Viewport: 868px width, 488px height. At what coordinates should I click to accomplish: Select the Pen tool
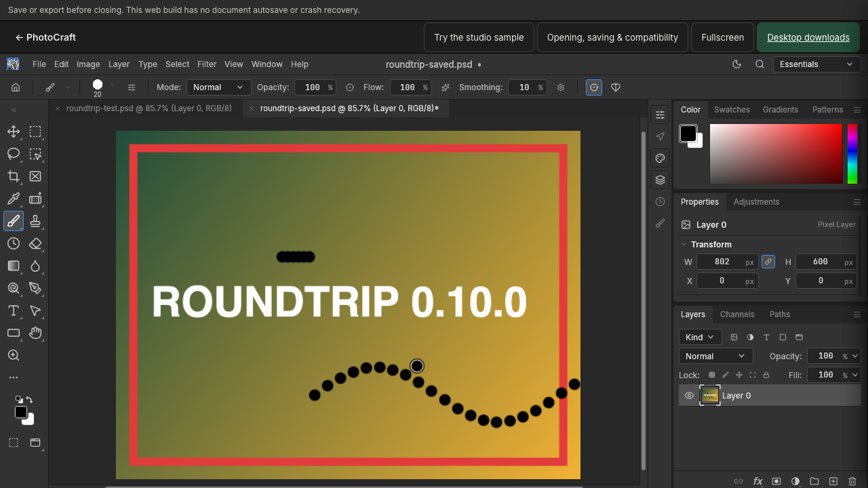[35, 289]
